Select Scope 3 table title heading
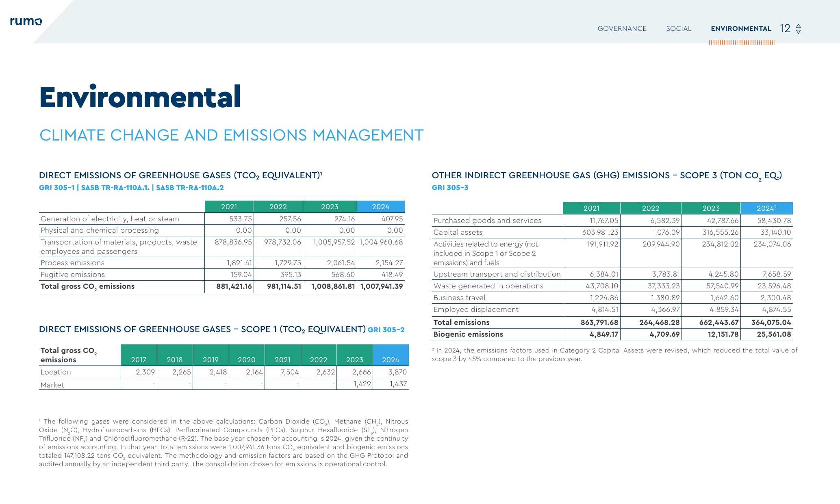 point(607,175)
